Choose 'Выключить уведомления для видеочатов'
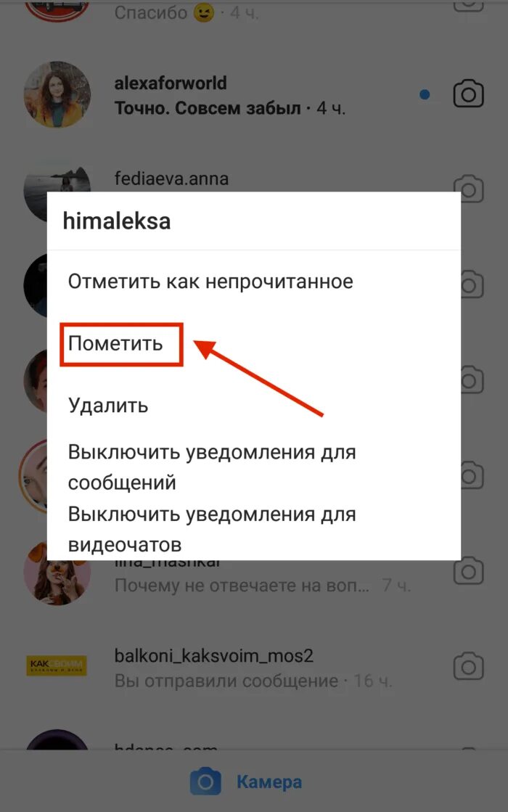The image size is (508, 812). point(212,529)
